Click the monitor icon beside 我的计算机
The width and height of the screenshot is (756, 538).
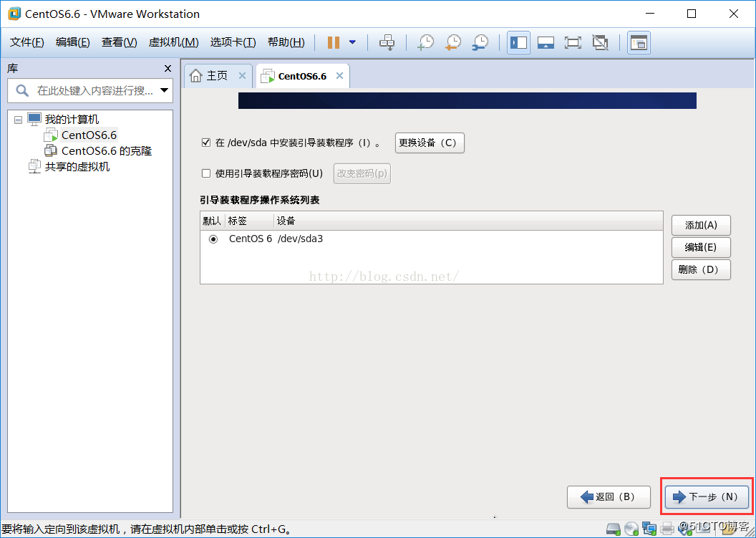click(x=34, y=119)
